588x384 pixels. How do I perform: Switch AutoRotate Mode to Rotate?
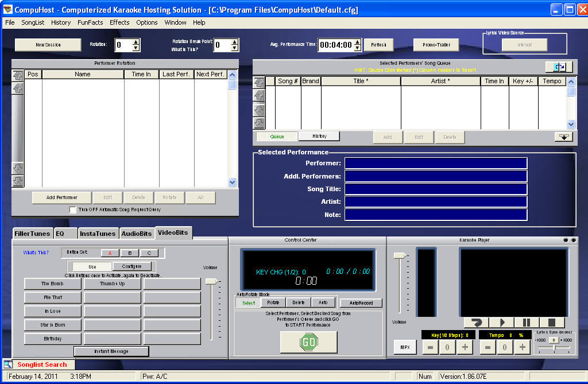coord(273,302)
